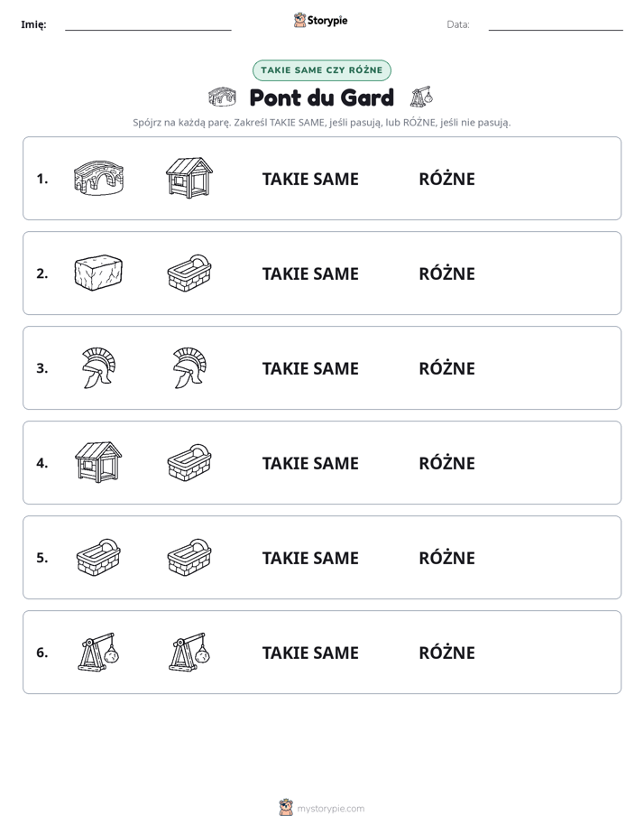Choose RÓŻNE for row 2
This screenshot has height=834, width=644.
[x=446, y=273]
